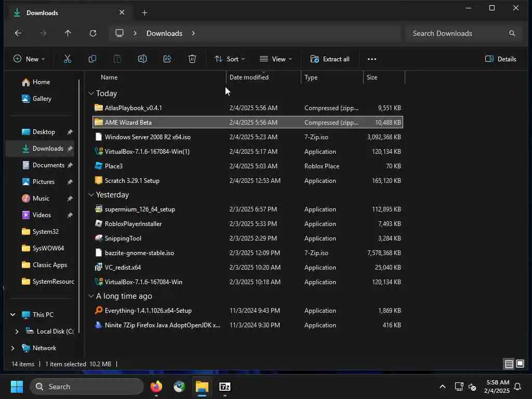The image size is (532, 399).
Task: Click the PC monitor icon in address bar
Action: point(119,33)
